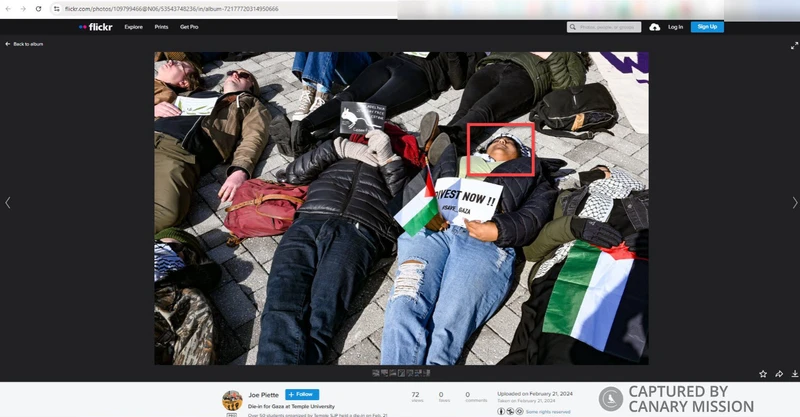Reload the page in browser
Screen dimensions: 800x417
(38, 9)
